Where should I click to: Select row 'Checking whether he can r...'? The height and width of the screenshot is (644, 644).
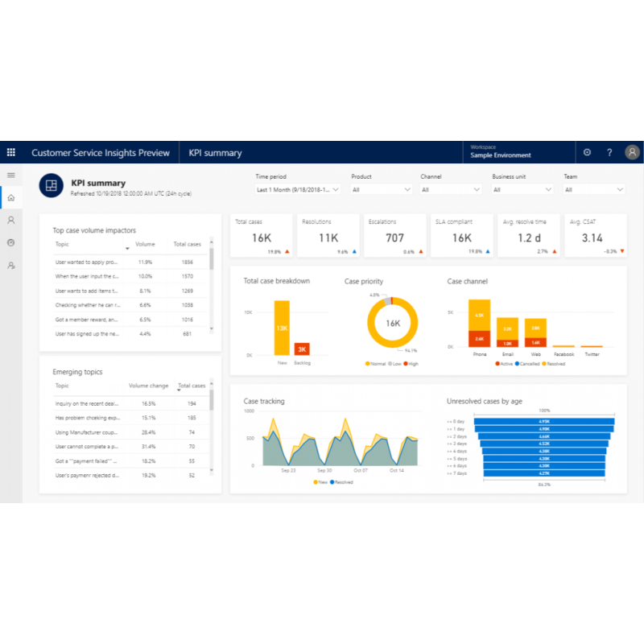pyautogui.click(x=130, y=305)
